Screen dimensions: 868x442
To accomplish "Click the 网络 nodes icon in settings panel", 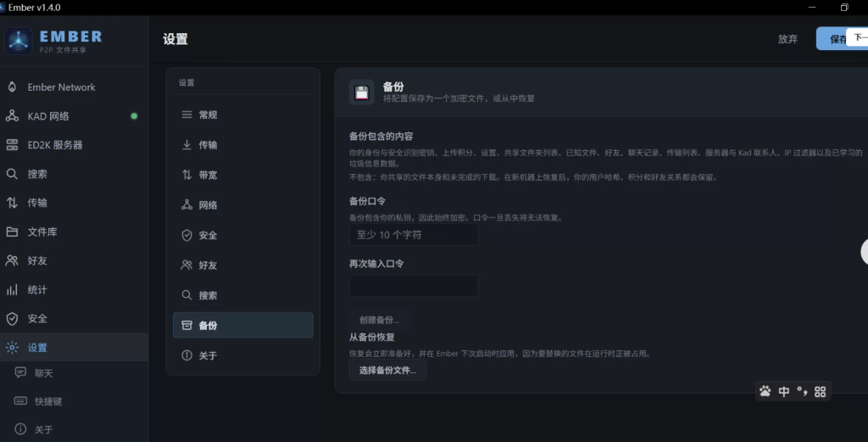I will (187, 204).
